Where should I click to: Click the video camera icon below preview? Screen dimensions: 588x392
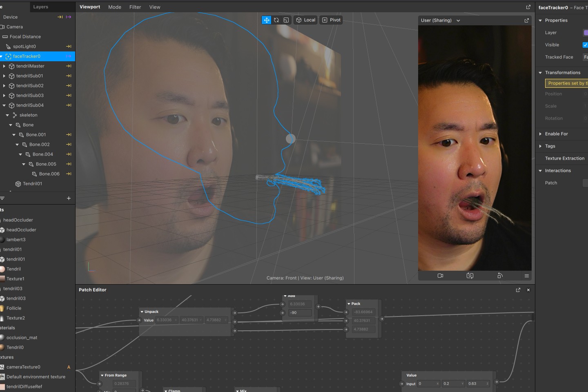tap(440, 276)
